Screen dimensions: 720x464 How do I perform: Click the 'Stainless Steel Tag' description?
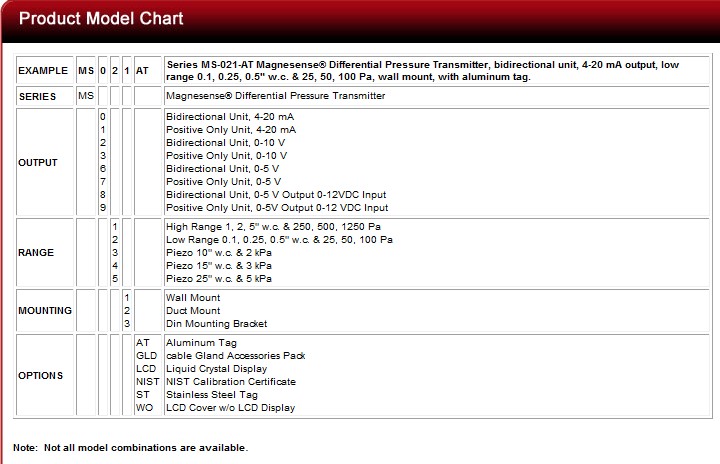coord(212,395)
